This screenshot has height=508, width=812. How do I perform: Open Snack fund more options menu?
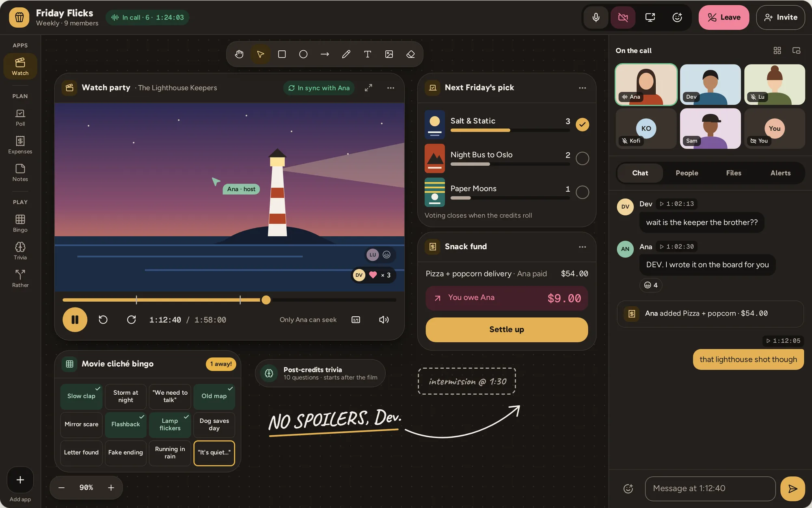point(582,247)
